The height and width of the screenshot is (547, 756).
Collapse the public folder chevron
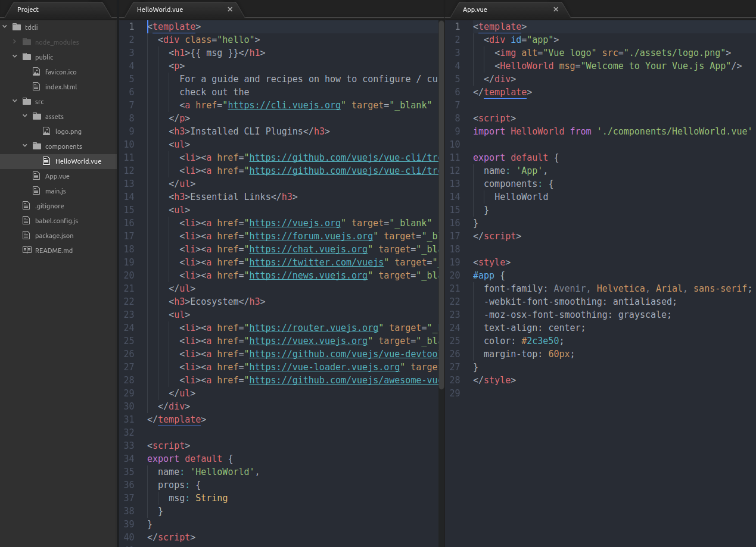(x=15, y=57)
